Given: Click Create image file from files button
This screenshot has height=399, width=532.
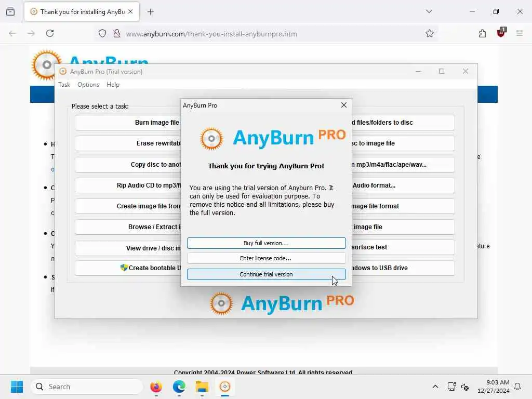Looking at the screenshot, I should click(x=128, y=206).
